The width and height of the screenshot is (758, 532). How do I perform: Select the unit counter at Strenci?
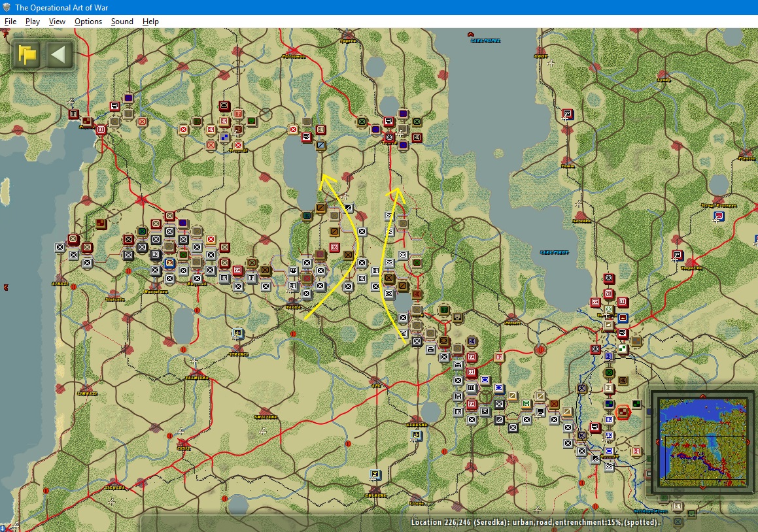click(x=237, y=333)
